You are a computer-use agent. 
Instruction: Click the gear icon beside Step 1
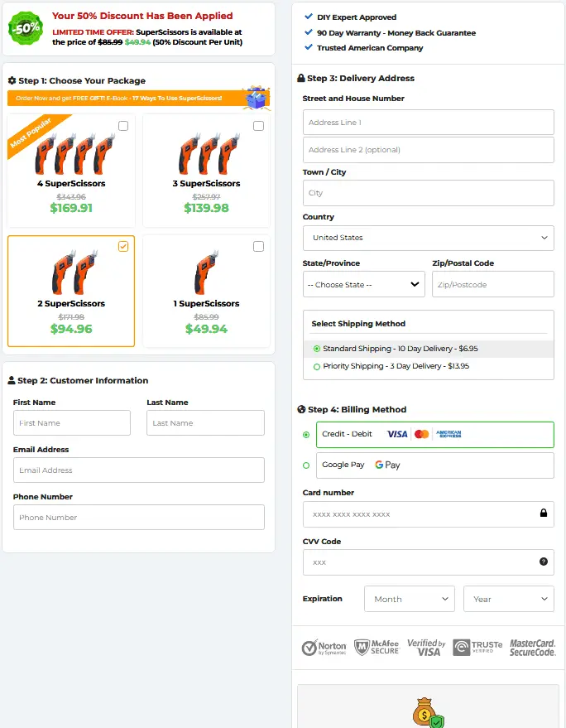[12, 81]
